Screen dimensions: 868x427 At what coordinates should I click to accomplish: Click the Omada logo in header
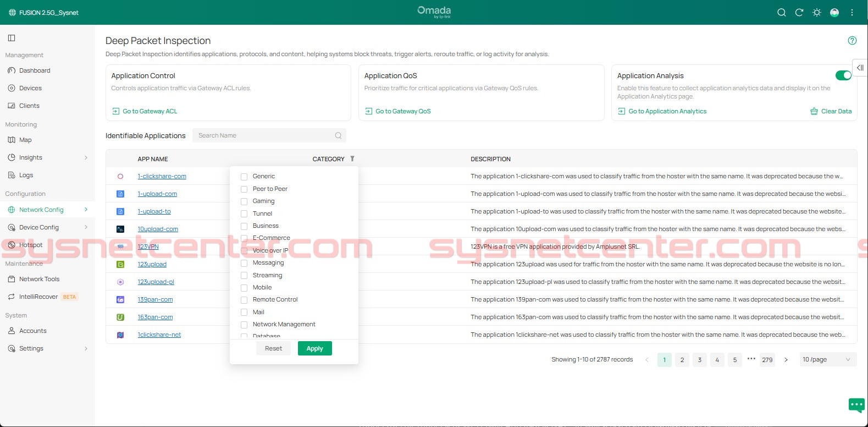(434, 12)
